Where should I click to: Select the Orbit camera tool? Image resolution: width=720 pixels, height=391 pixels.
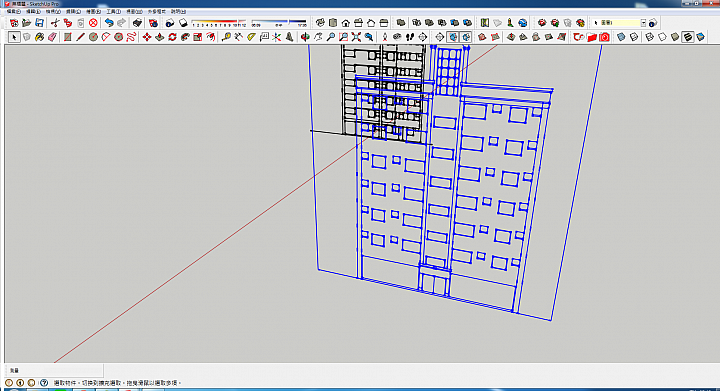coord(305,37)
